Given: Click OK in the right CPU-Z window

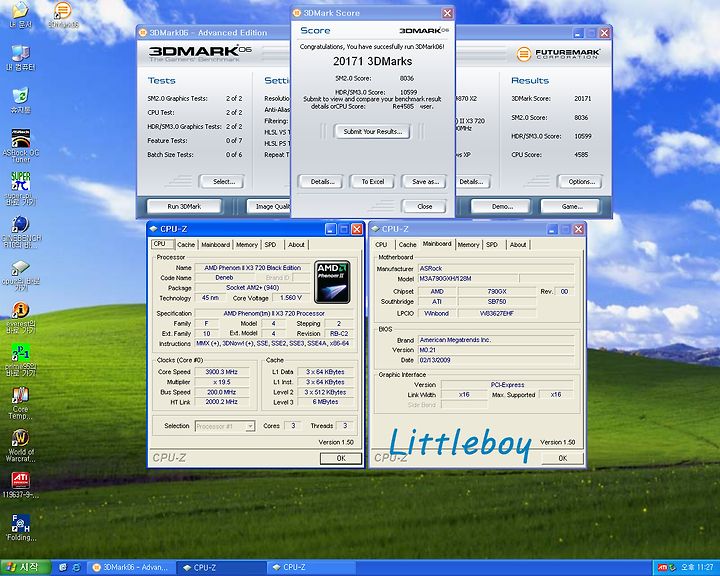Looking at the screenshot, I should [x=562, y=458].
